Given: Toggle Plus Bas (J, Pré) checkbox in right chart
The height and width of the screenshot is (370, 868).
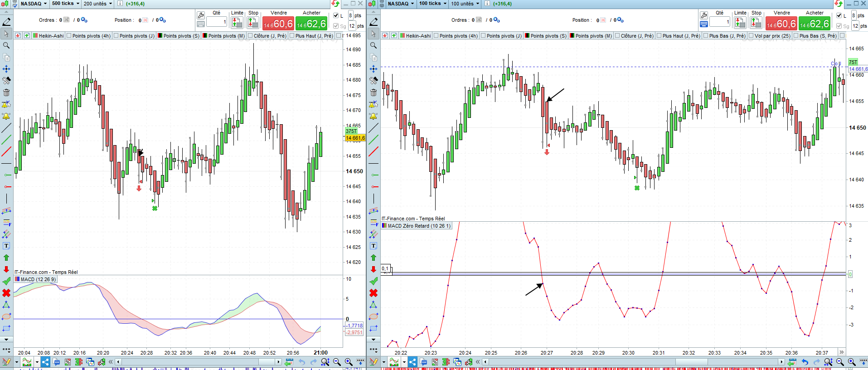Looking at the screenshot, I should pos(706,36).
